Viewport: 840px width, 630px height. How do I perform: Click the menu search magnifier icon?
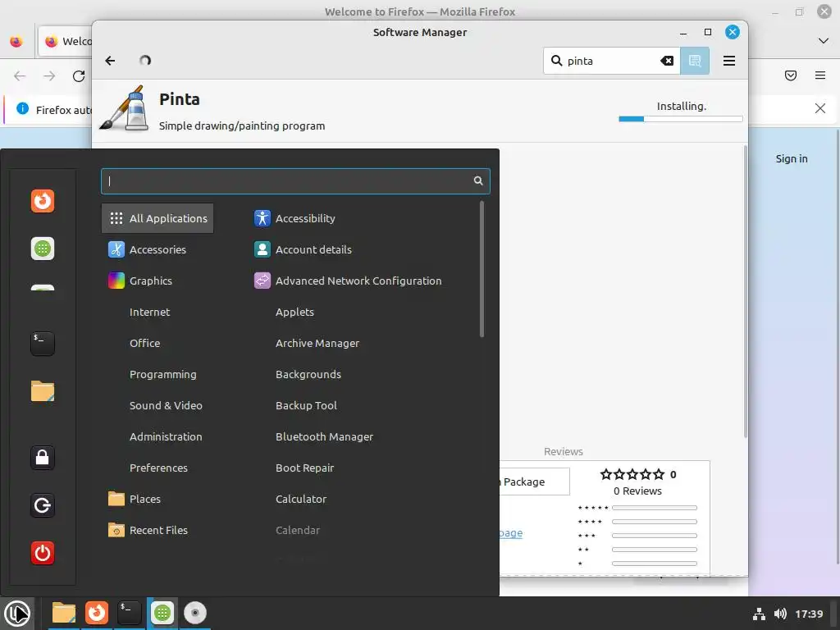478,181
